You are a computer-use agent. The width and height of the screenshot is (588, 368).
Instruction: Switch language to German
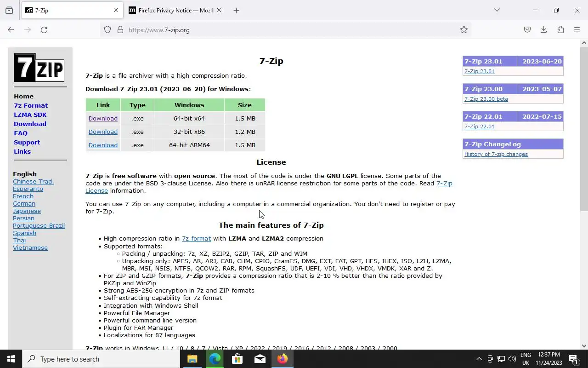(24, 203)
